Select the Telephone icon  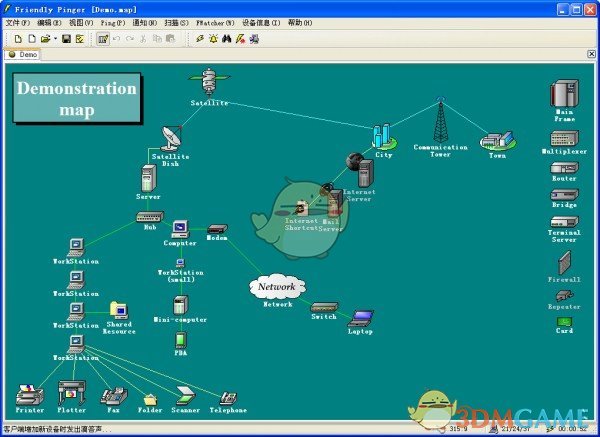click(228, 398)
